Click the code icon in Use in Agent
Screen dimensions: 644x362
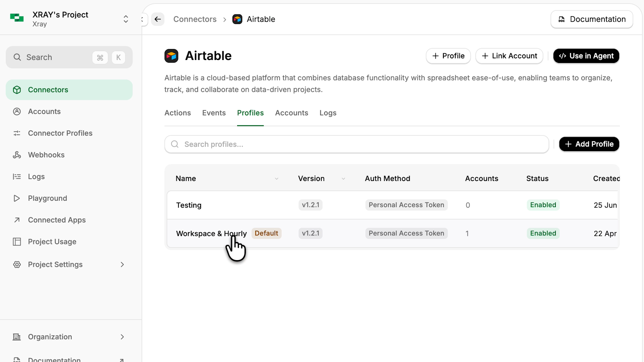(562, 56)
